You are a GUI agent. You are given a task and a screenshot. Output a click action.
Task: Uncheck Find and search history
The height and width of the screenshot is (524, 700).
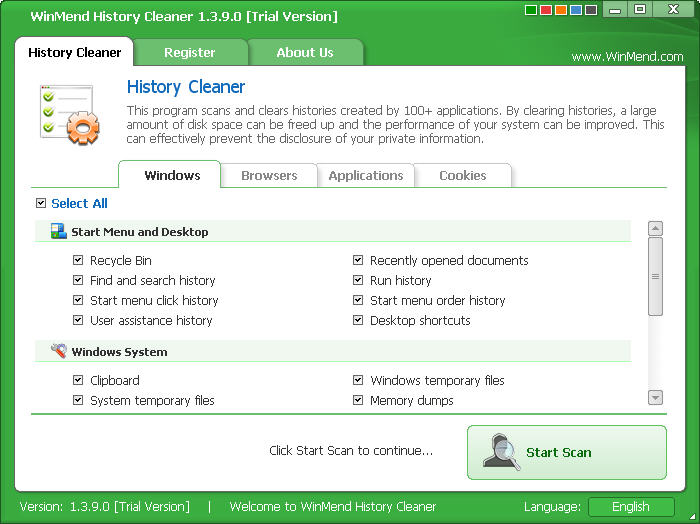pos(78,280)
